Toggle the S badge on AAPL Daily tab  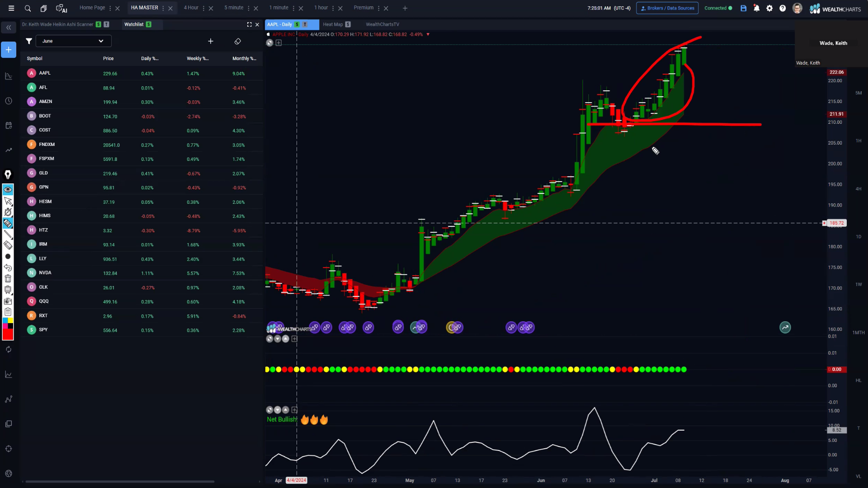297,24
